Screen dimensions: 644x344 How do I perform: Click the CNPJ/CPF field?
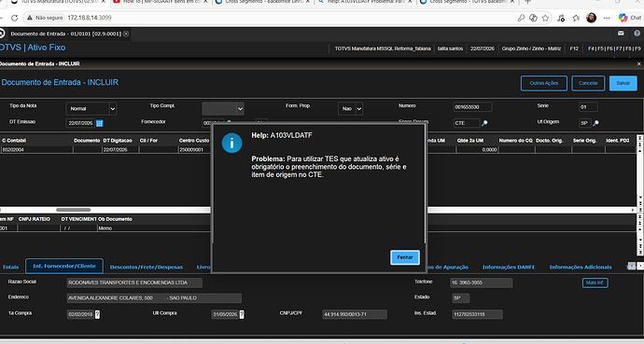click(x=355, y=314)
